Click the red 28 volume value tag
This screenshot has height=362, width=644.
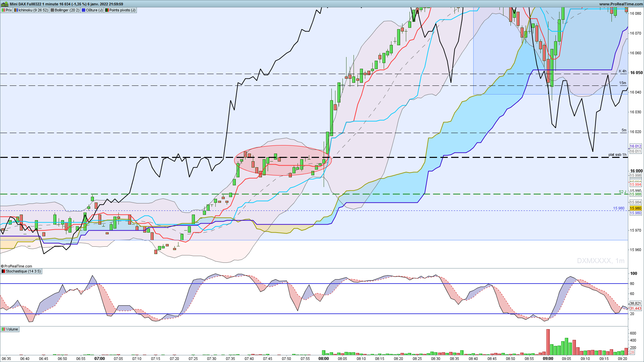click(x=632, y=353)
